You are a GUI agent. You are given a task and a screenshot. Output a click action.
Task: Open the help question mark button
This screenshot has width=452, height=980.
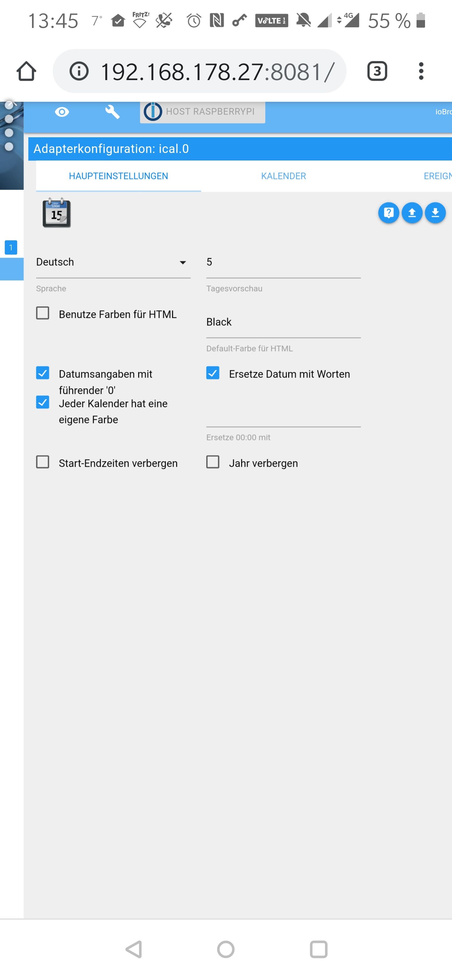tap(389, 213)
